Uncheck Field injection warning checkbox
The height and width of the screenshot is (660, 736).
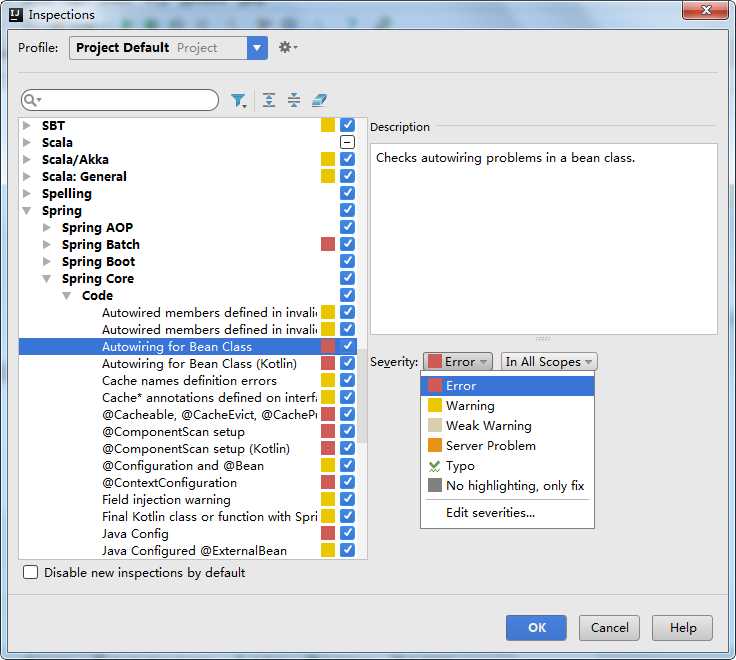347,499
